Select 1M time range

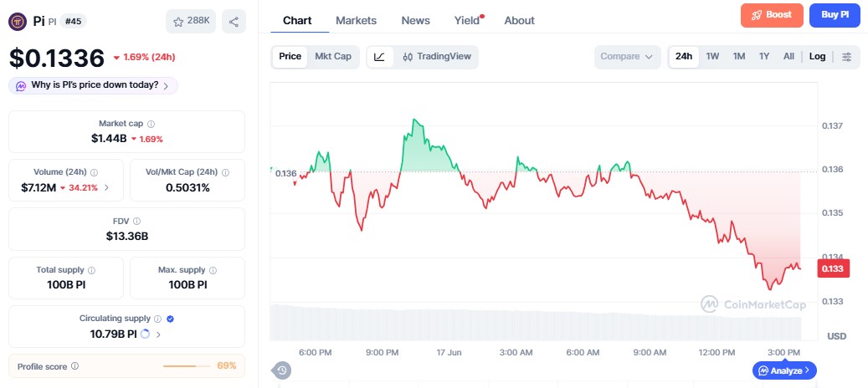tap(739, 56)
